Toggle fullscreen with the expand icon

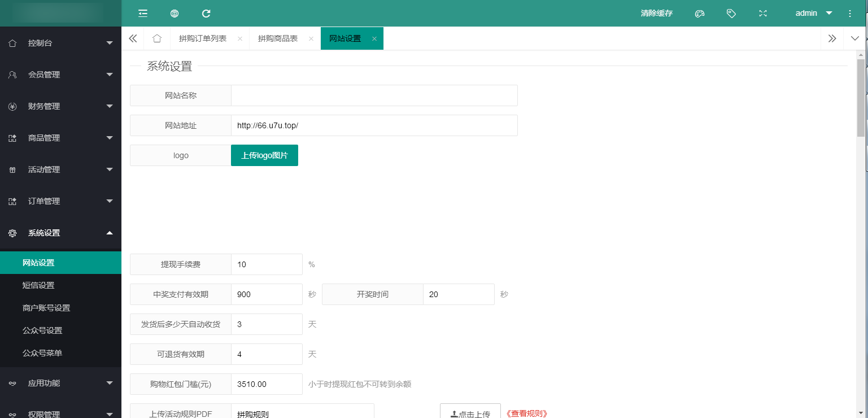(763, 13)
